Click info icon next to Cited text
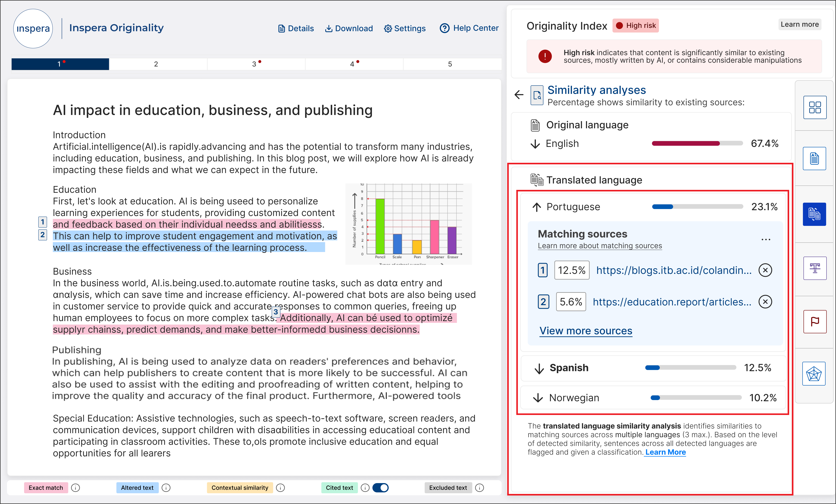This screenshot has width=836, height=504. click(x=365, y=488)
